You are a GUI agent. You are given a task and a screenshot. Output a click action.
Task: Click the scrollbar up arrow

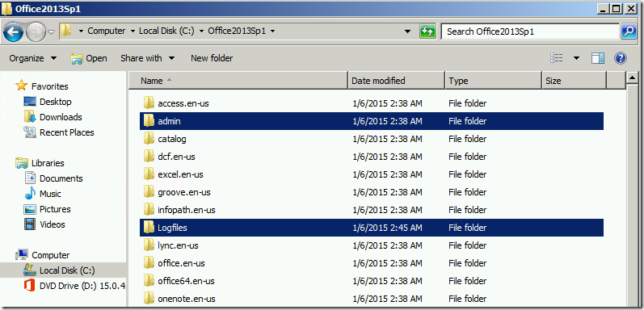633,78
